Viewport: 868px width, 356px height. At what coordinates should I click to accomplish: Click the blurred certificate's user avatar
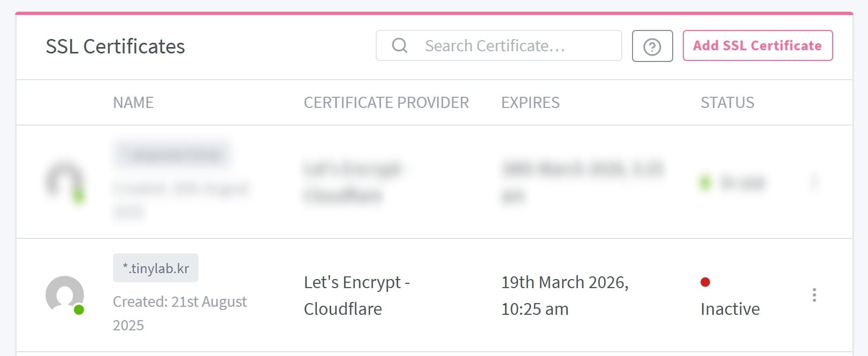coord(64,181)
